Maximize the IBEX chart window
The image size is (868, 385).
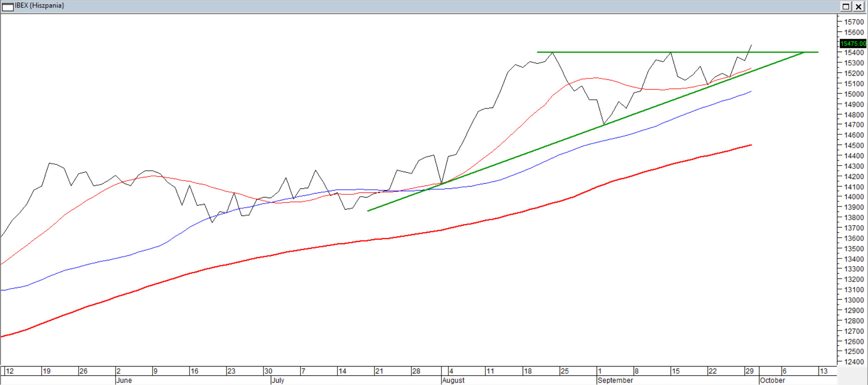pyautogui.click(x=845, y=6)
